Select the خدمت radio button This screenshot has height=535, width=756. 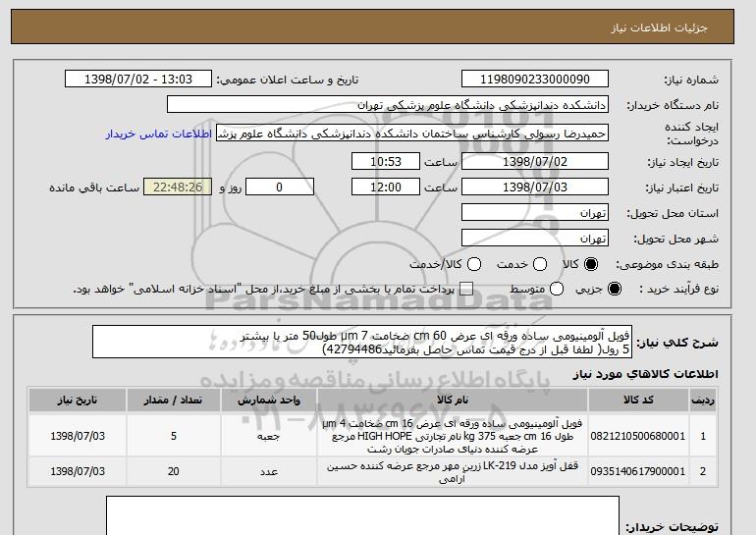(x=540, y=264)
